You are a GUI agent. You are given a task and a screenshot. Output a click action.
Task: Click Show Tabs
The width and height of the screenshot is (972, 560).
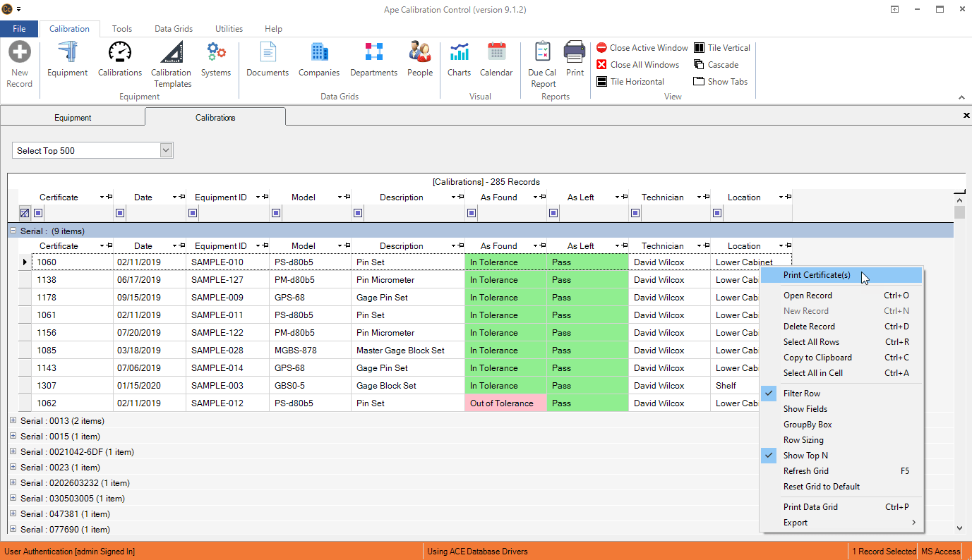point(721,82)
